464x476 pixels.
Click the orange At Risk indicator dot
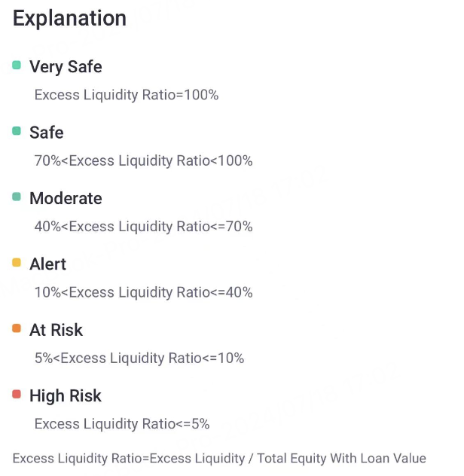click(17, 328)
